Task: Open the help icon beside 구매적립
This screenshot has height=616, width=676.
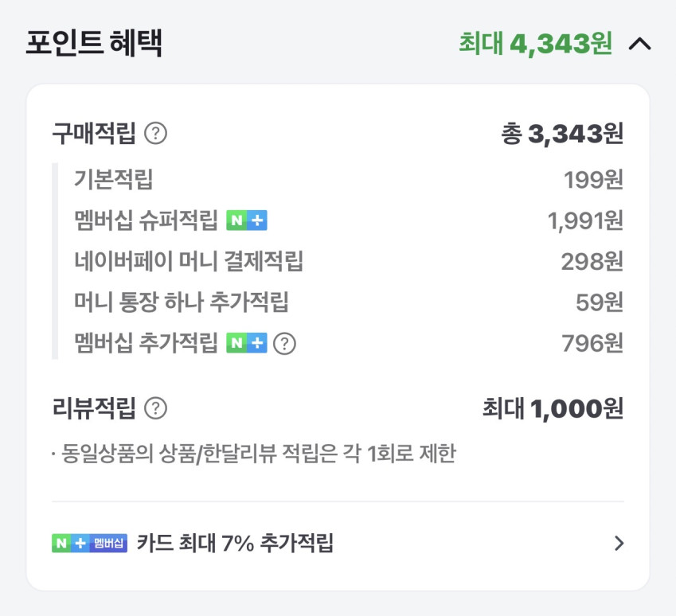Action: click(156, 134)
